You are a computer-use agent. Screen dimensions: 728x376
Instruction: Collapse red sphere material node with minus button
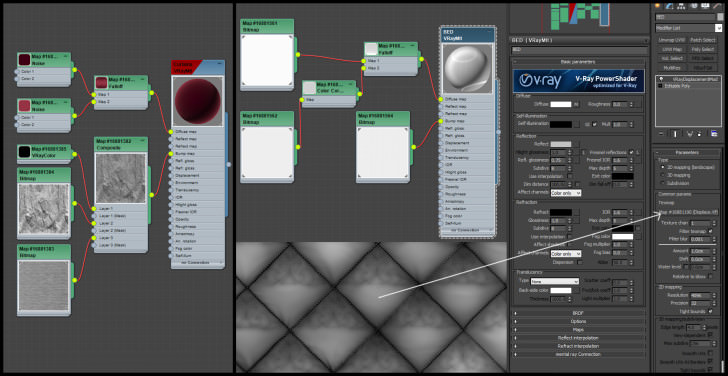[x=221, y=64]
